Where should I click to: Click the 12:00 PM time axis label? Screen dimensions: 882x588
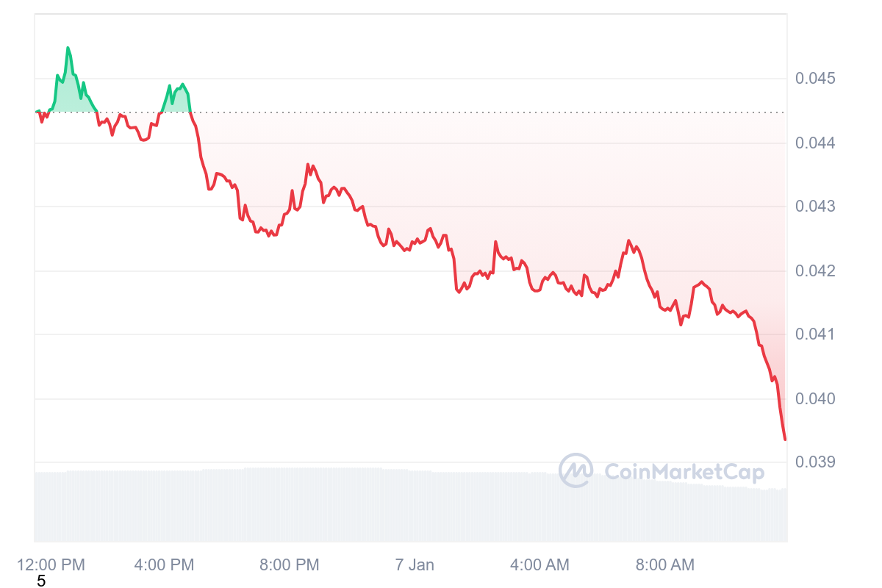(x=51, y=564)
